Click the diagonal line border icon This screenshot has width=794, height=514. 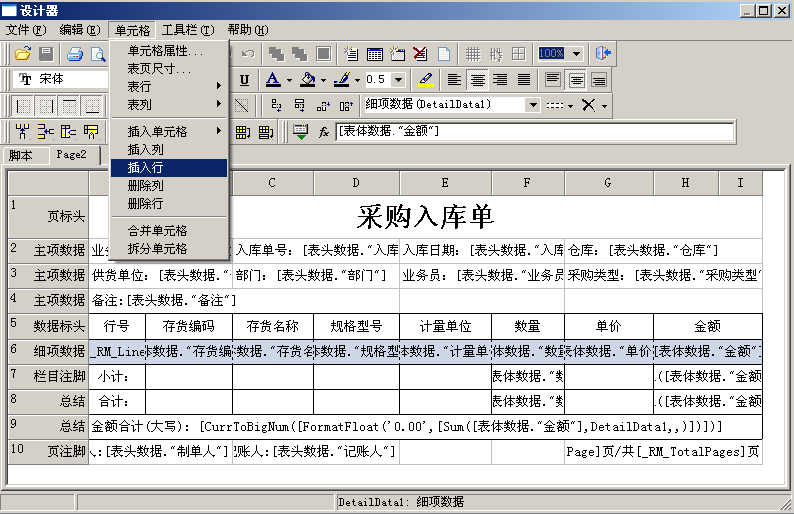click(x=242, y=105)
